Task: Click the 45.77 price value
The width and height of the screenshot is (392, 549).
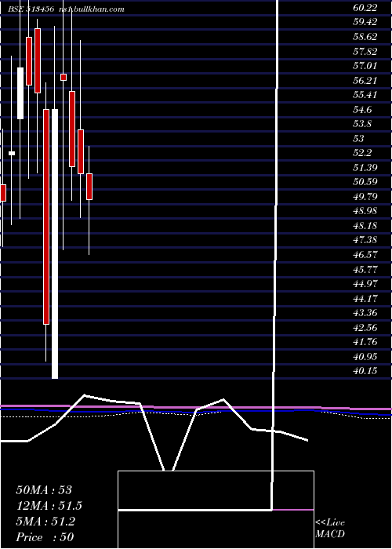Action: point(365,270)
